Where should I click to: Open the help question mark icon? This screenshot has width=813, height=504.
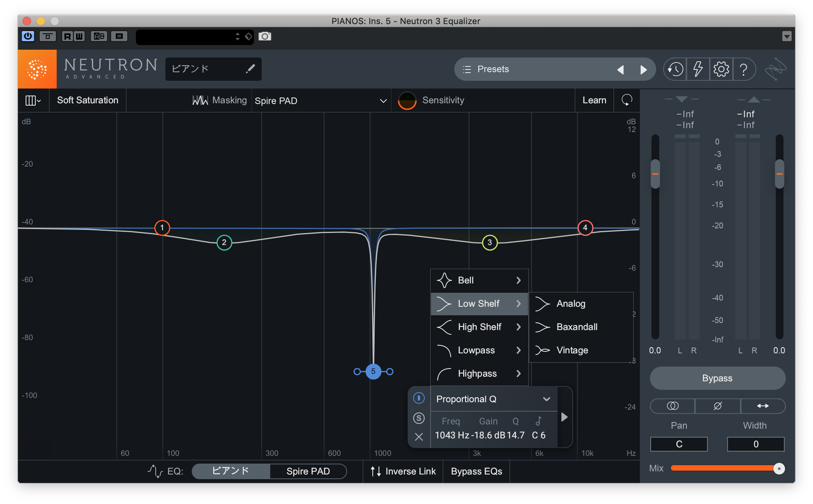tap(744, 70)
